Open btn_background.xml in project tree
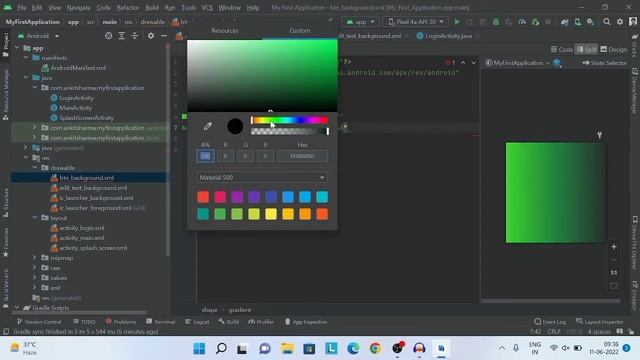640x360 pixels. tap(87, 178)
